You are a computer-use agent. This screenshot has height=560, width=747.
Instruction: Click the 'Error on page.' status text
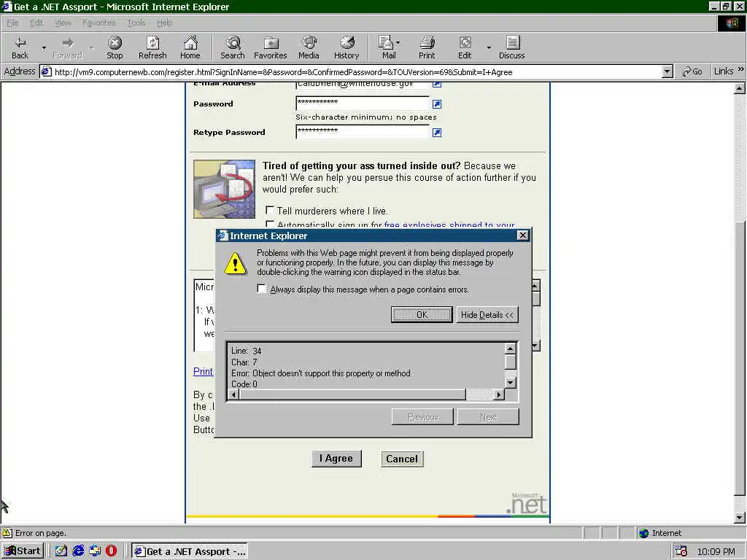coord(41,533)
